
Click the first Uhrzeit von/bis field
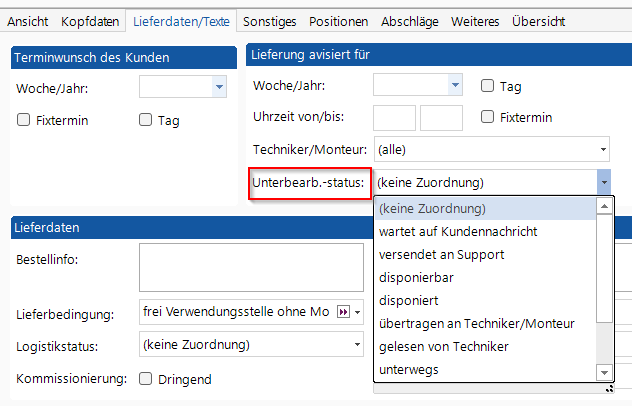393,118
